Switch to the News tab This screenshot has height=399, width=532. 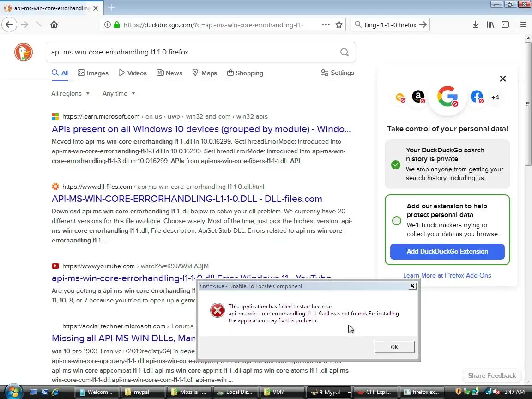coord(169,73)
